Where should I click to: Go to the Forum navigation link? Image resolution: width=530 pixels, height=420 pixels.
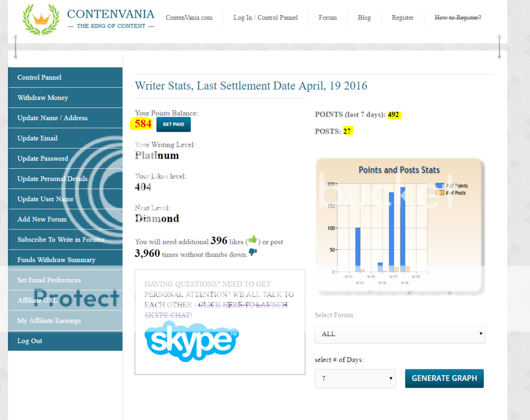(328, 18)
